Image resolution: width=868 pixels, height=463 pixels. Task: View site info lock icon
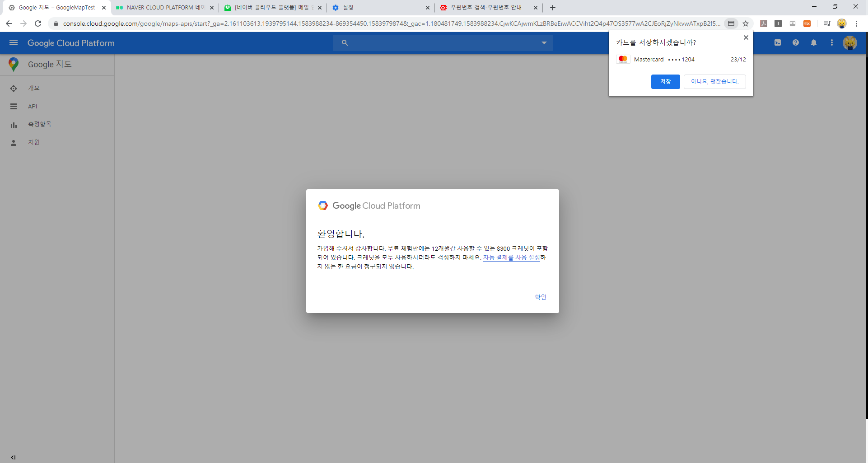coord(56,23)
